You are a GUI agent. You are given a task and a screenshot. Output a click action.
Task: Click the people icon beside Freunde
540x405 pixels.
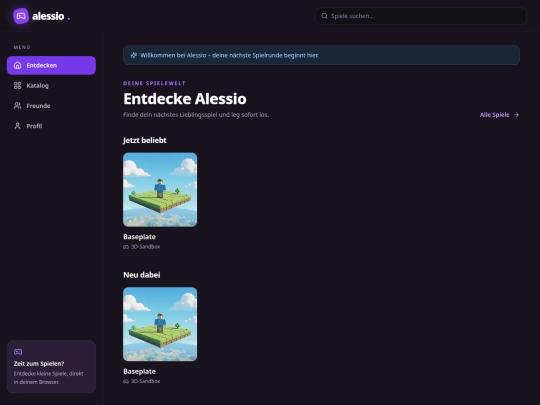click(18, 106)
